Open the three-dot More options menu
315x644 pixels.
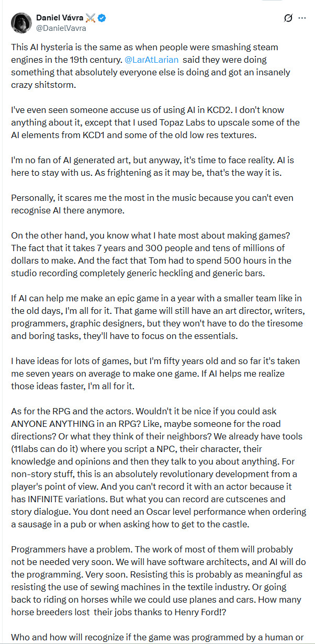[x=302, y=18]
